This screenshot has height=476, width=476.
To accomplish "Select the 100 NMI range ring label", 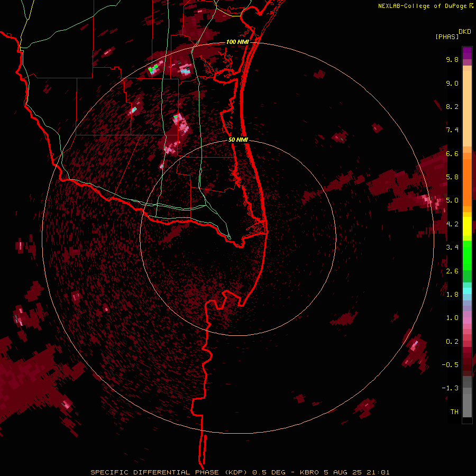I will (x=237, y=42).
